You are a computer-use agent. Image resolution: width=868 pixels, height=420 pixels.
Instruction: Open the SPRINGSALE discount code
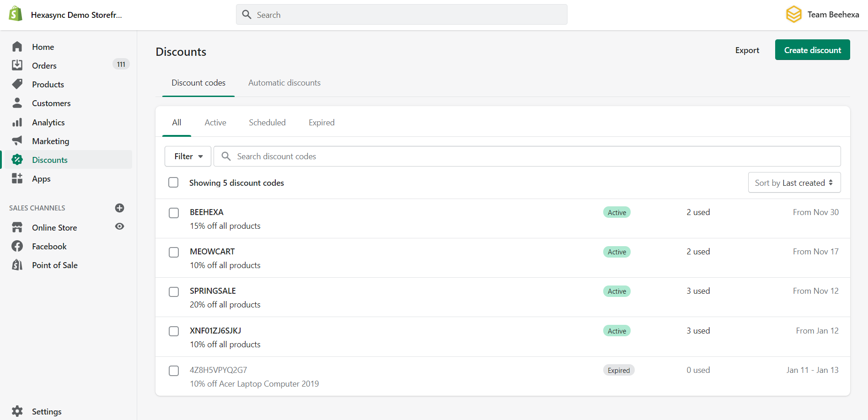(x=213, y=291)
